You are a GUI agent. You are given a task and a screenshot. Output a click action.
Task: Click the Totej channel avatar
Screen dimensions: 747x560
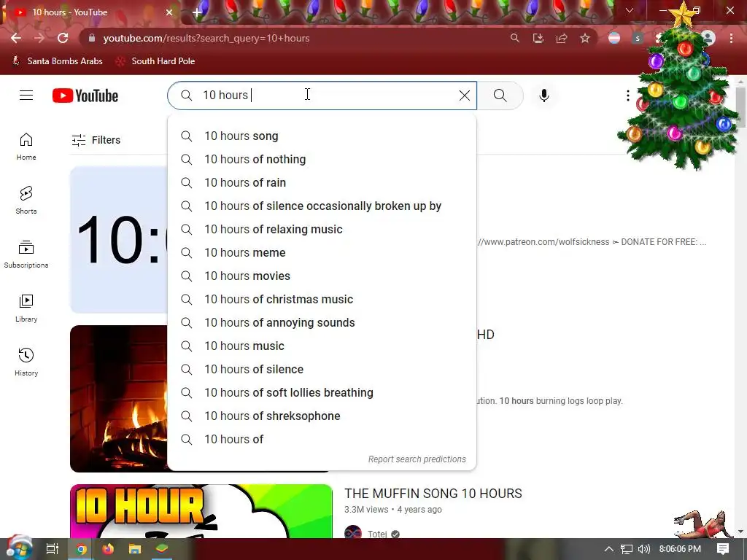coord(353,532)
